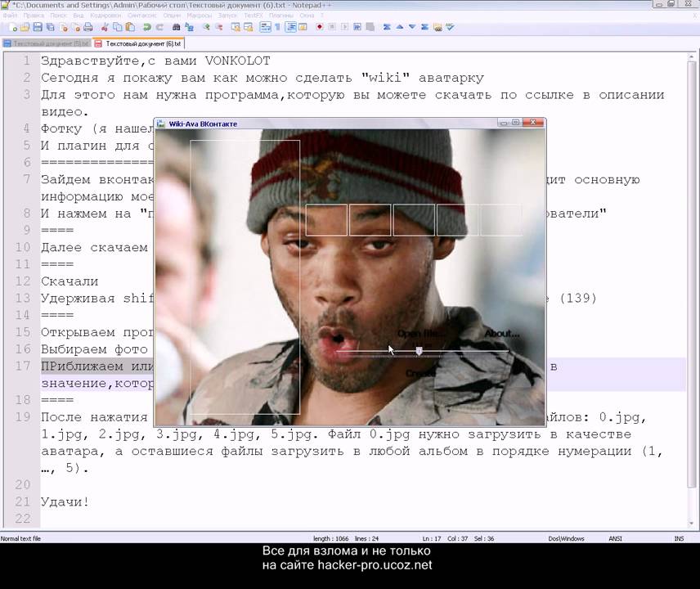
Task: Click line 1 text 'Здравствуйте,с вами VONKOLOT'
Action: point(155,61)
